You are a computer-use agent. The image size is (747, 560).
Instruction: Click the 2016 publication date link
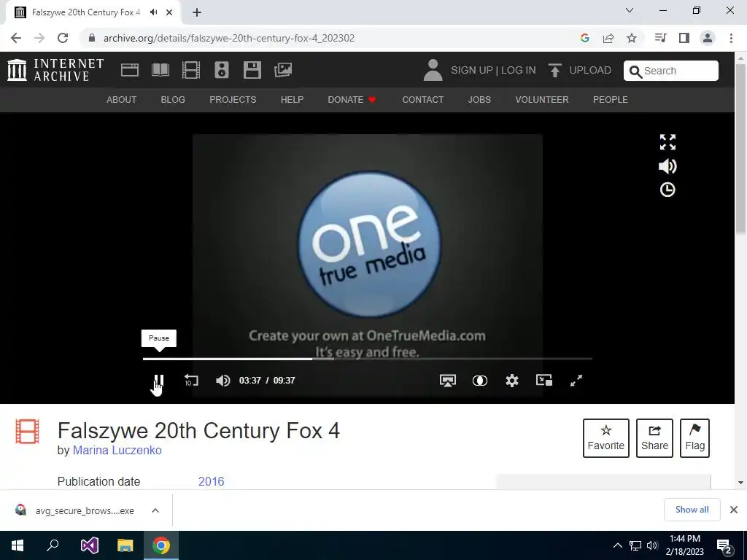pos(211,481)
